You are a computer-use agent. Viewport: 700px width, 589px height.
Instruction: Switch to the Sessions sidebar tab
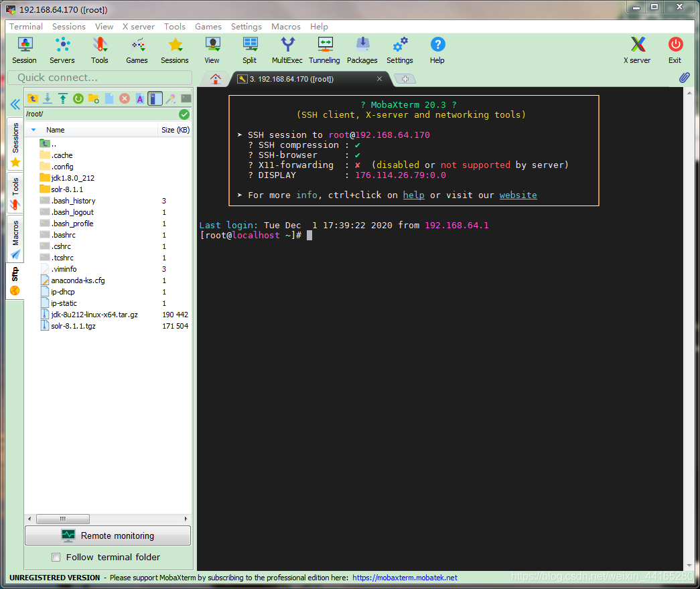tap(15, 144)
